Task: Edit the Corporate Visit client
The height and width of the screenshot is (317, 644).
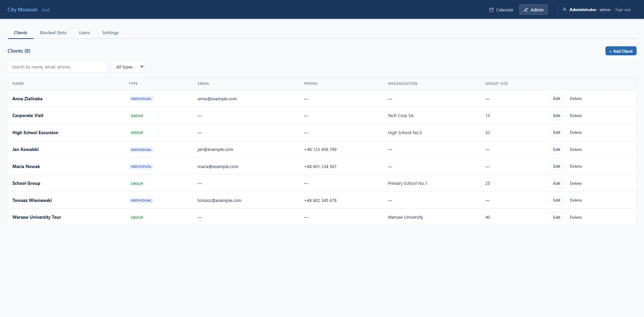Action: tap(557, 115)
